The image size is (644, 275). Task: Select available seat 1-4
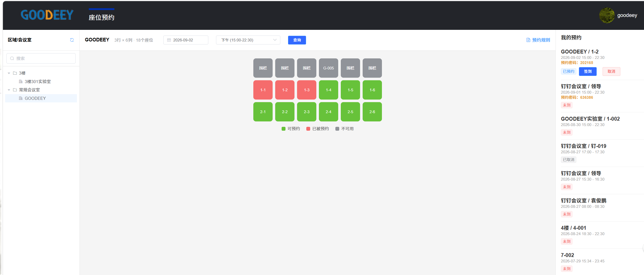click(x=328, y=90)
